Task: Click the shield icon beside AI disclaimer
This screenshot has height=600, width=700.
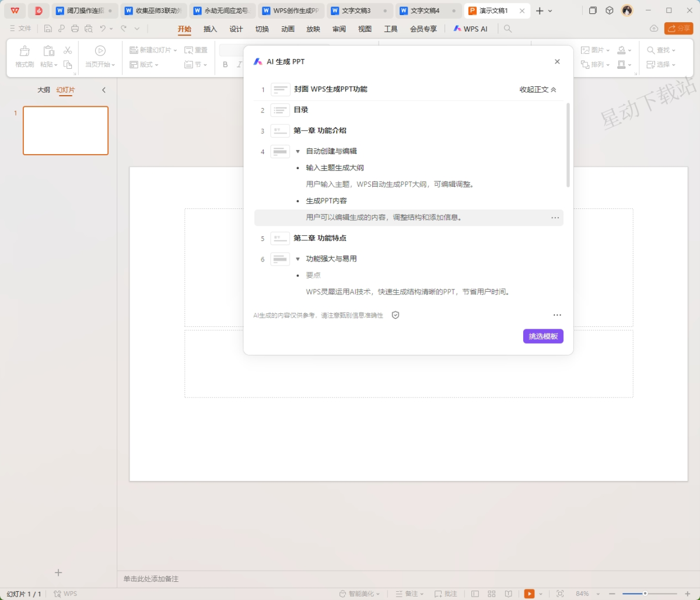Action: 395,315
